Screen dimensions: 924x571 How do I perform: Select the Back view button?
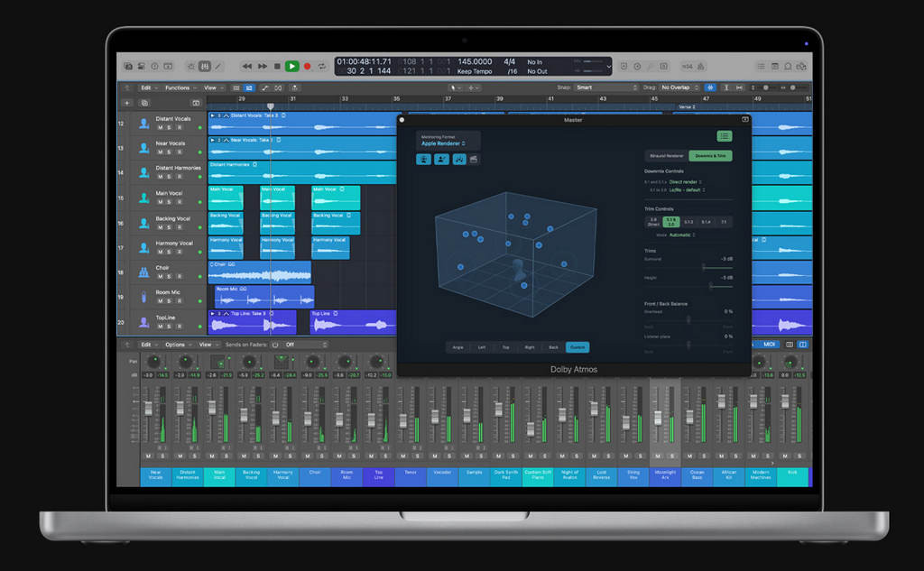[x=553, y=347]
